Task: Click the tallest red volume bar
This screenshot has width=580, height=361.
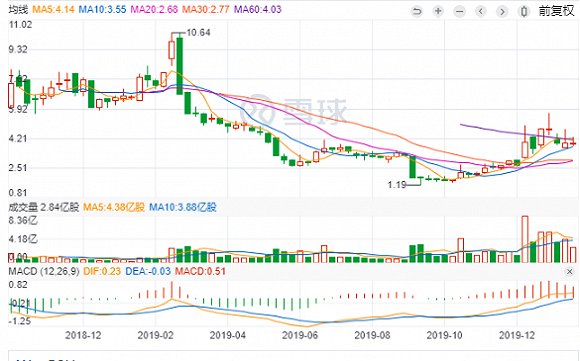Action: [525, 239]
